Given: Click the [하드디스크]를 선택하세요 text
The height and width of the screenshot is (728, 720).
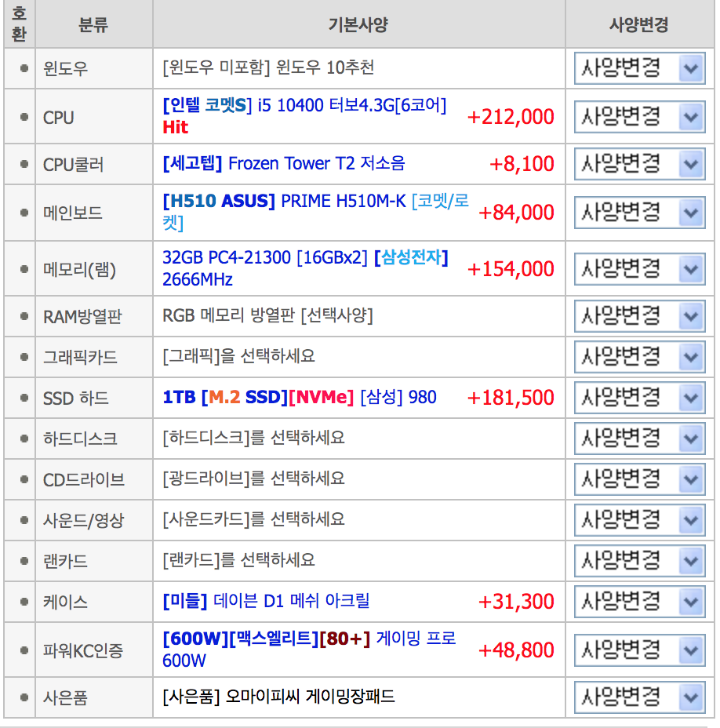Looking at the screenshot, I should coord(253,438).
